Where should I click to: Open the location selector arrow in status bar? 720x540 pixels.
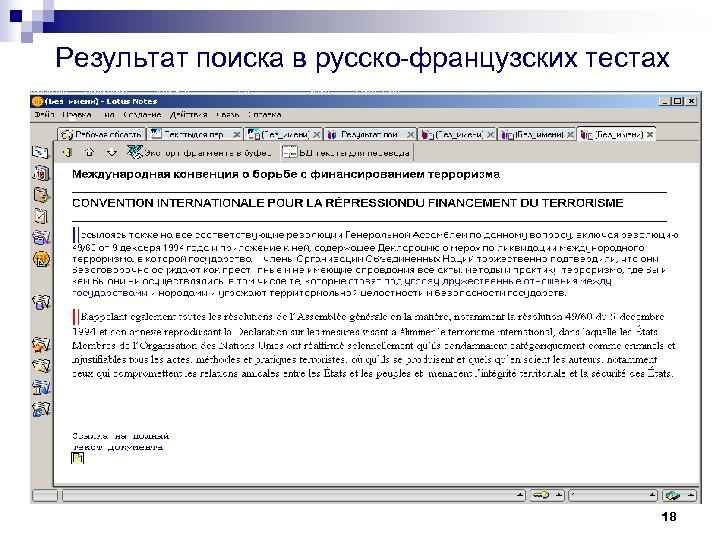(652, 495)
